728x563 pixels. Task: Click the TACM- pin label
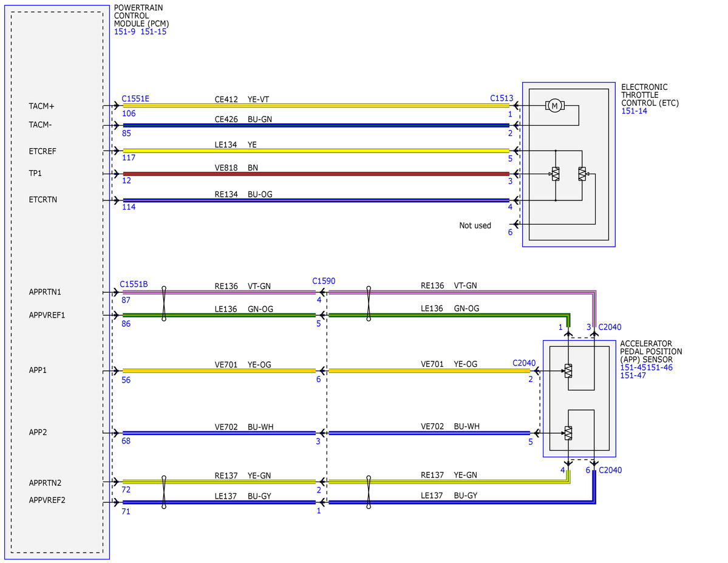coord(40,125)
